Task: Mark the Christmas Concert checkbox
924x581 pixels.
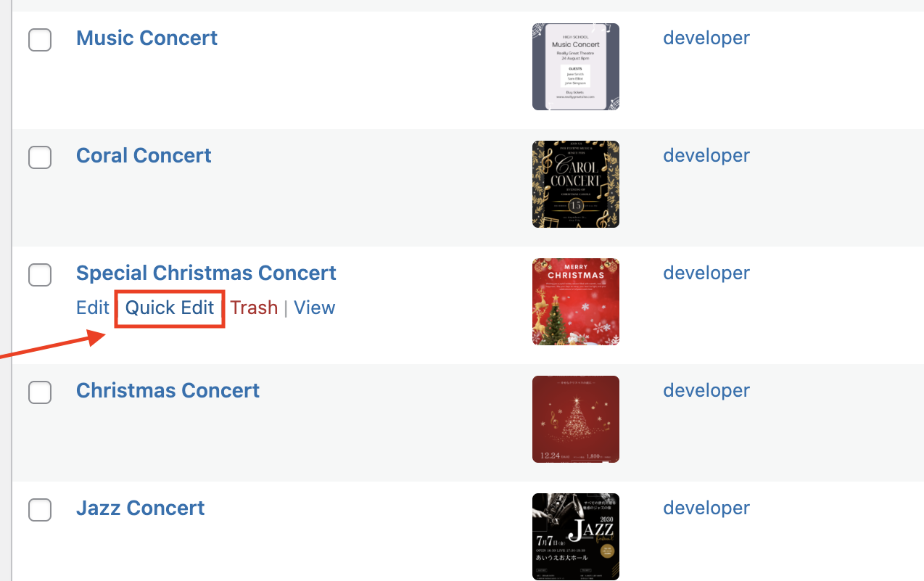Action: (x=40, y=392)
